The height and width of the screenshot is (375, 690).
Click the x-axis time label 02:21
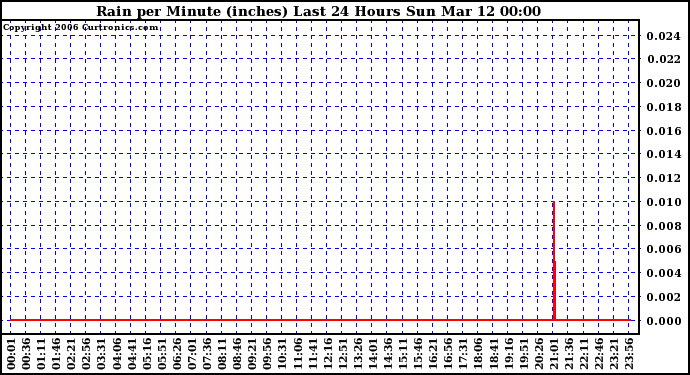pyautogui.click(x=72, y=354)
